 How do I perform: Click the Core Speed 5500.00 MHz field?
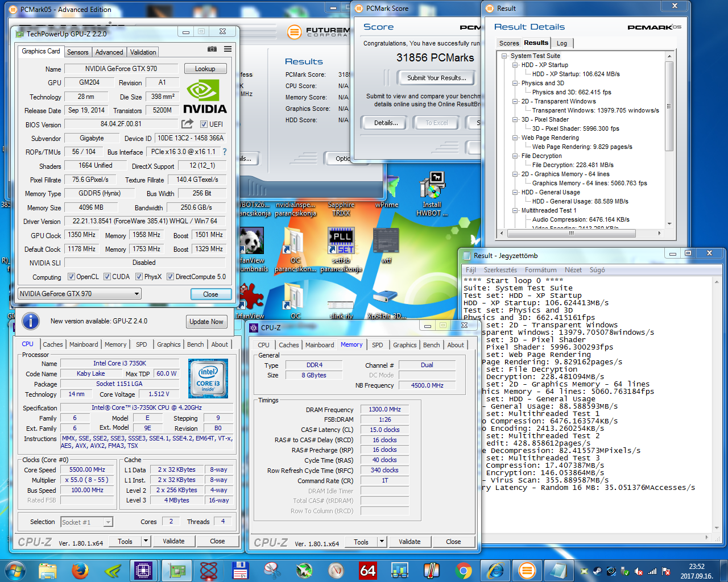pos(87,470)
